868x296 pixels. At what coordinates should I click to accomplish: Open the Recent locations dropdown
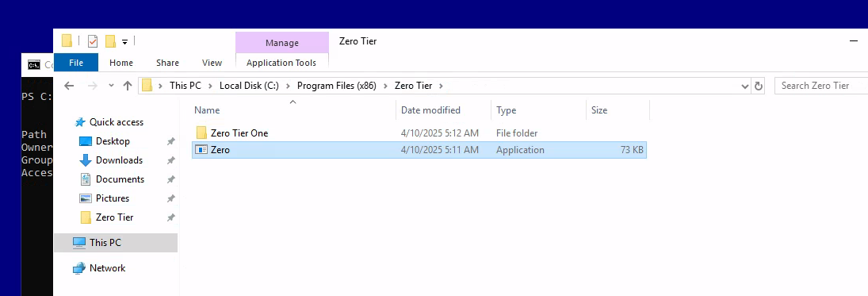click(111, 86)
